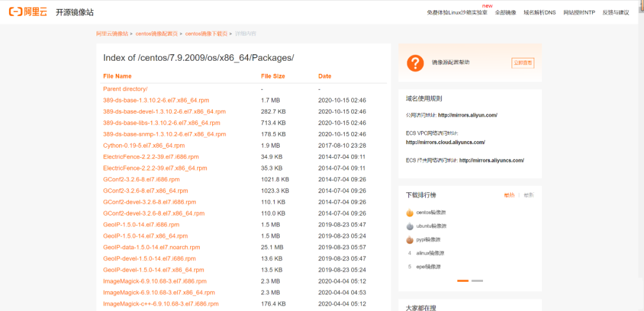
Task: Download GConf2-devel-3.2.6-8.el7.x86_64.rpm
Action: (x=154, y=213)
